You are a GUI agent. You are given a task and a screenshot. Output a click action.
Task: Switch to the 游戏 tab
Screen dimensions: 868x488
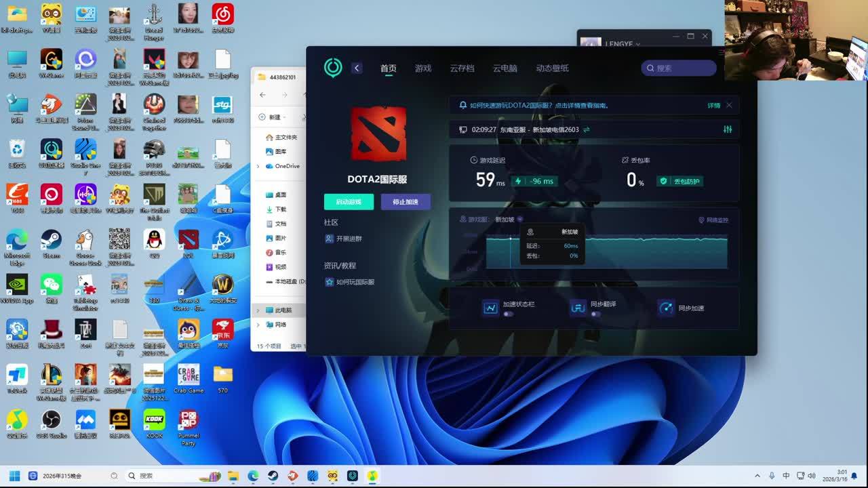point(423,68)
